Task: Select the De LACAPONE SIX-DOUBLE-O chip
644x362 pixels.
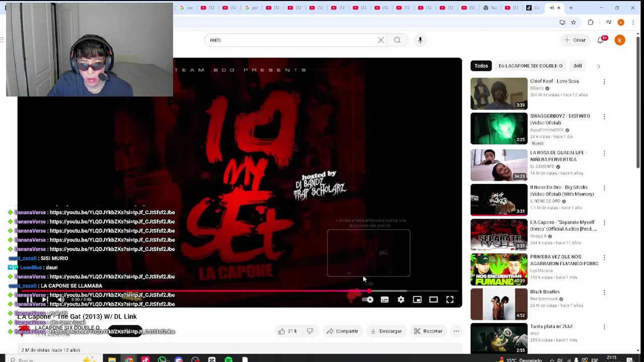Action: tap(530, 66)
